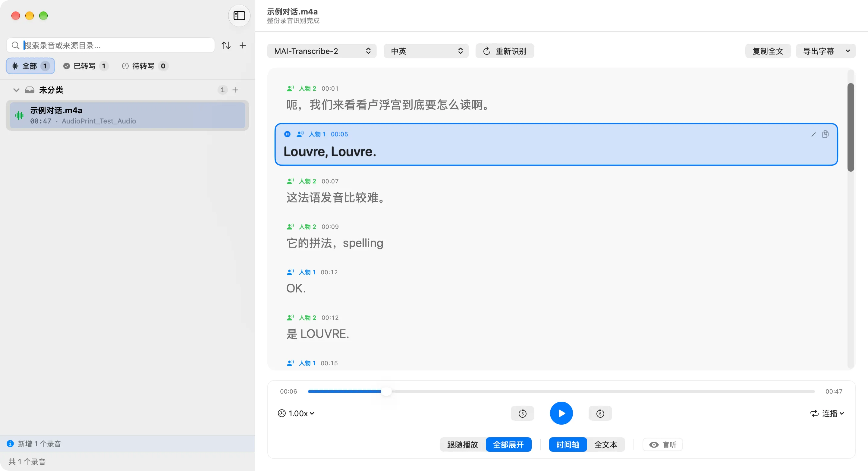The image size is (868, 471).
Task: Add item to 未分类 folder with plus
Action: [235, 90]
